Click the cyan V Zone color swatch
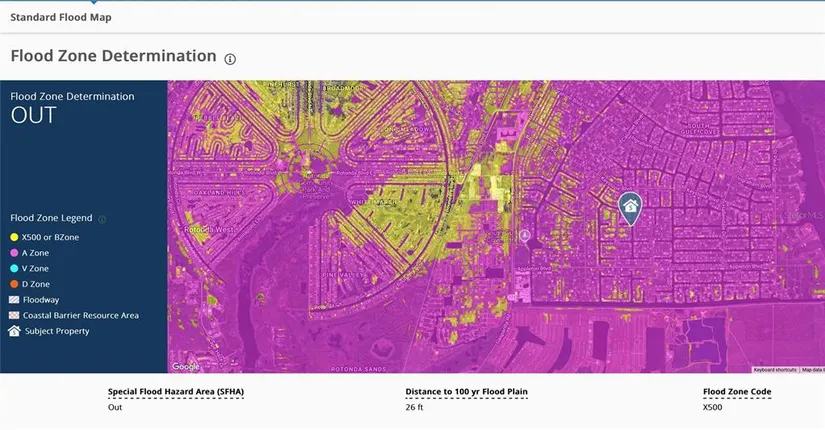This screenshot has width=825, height=430. point(14,269)
